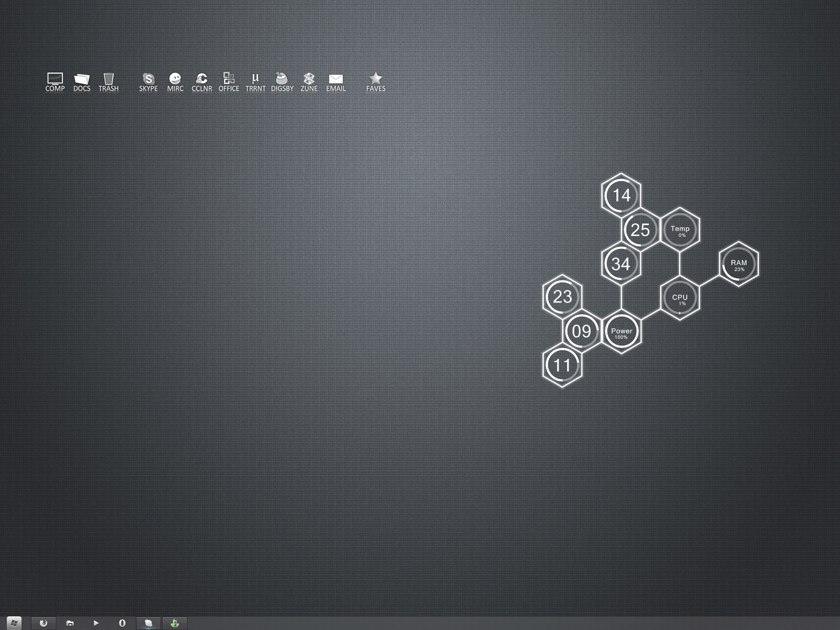Click the Power 100% hexagon gauge
840x630 pixels.
621,332
